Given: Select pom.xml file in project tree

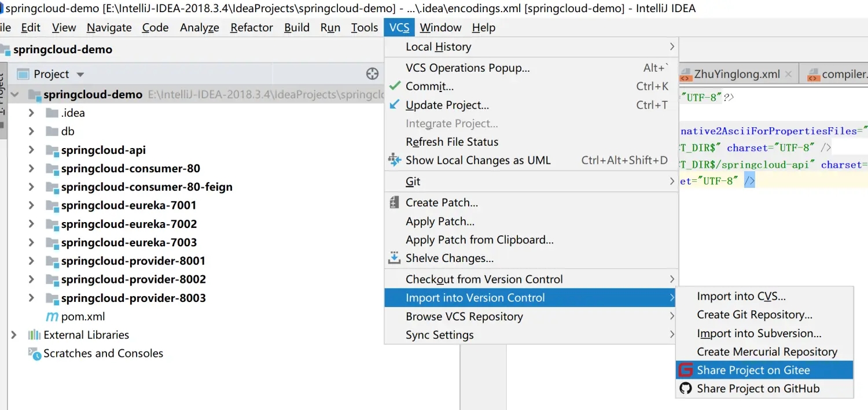Looking at the screenshot, I should [83, 316].
